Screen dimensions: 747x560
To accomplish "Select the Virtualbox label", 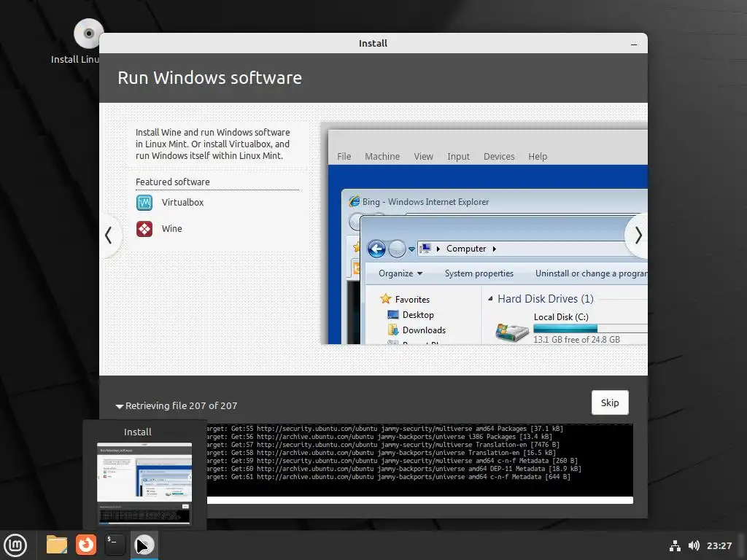I will tap(182, 203).
